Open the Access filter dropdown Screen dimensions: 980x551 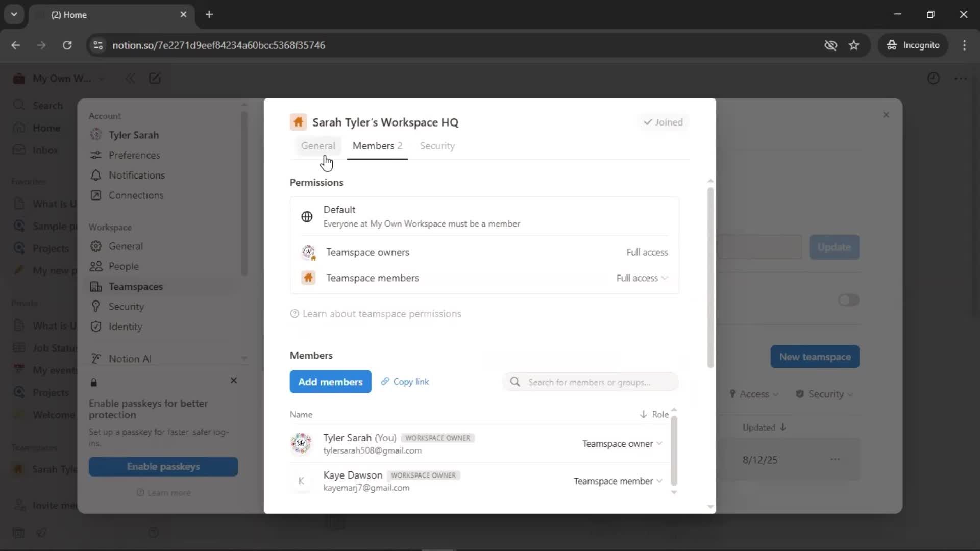pos(753,394)
